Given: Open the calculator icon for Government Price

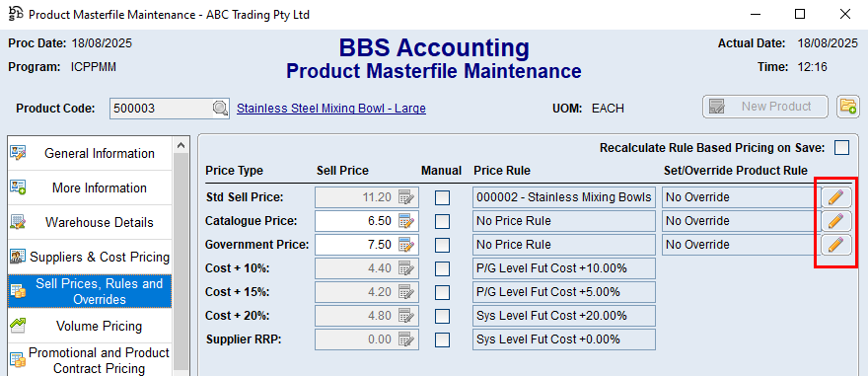Looking at the screenshot, I should click(x=405, y=244).
